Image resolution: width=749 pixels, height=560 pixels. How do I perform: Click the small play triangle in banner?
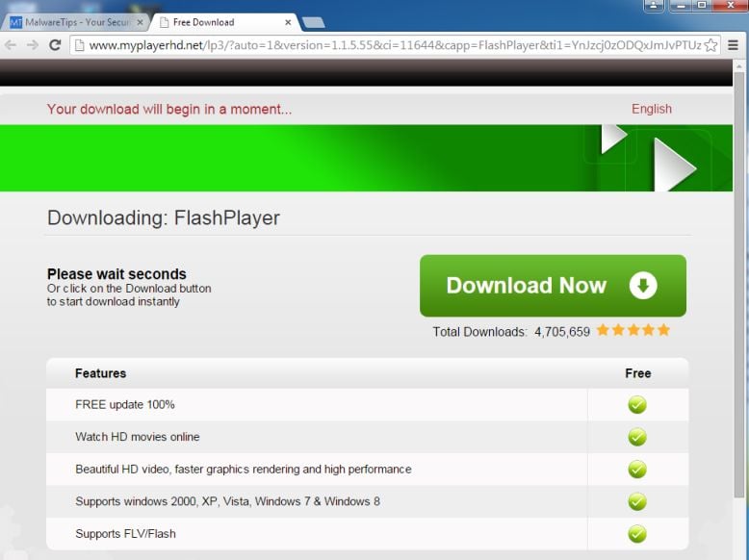(x=613, y=139)
